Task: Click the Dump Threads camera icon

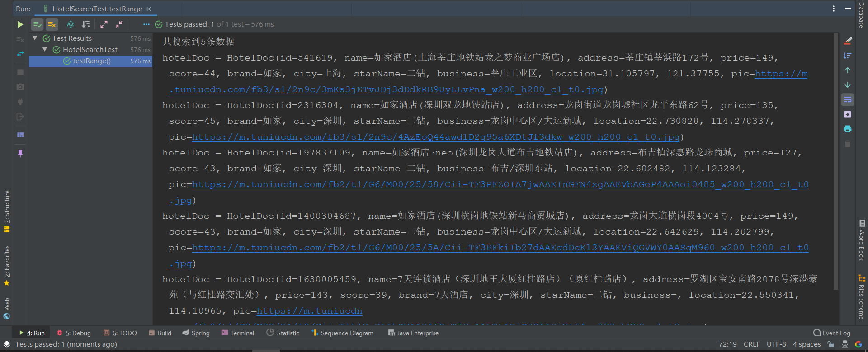Action: (x=20, y=87)
